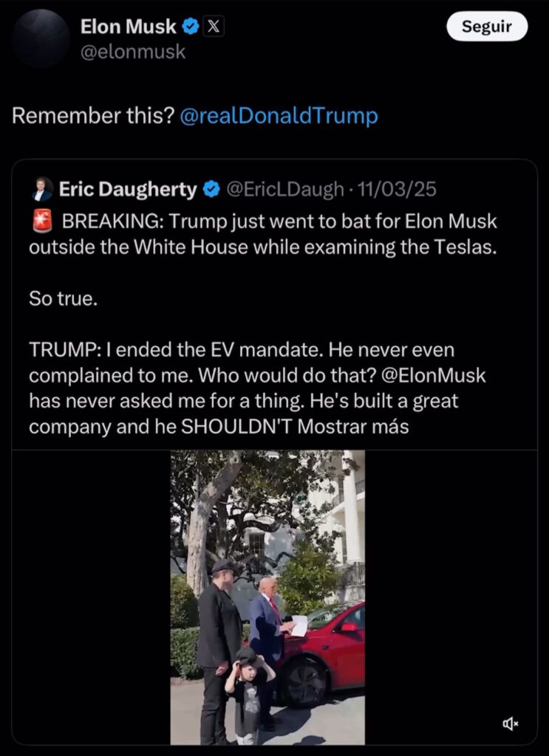Open the @EricLDaugh handle link

tap(284, 190)
